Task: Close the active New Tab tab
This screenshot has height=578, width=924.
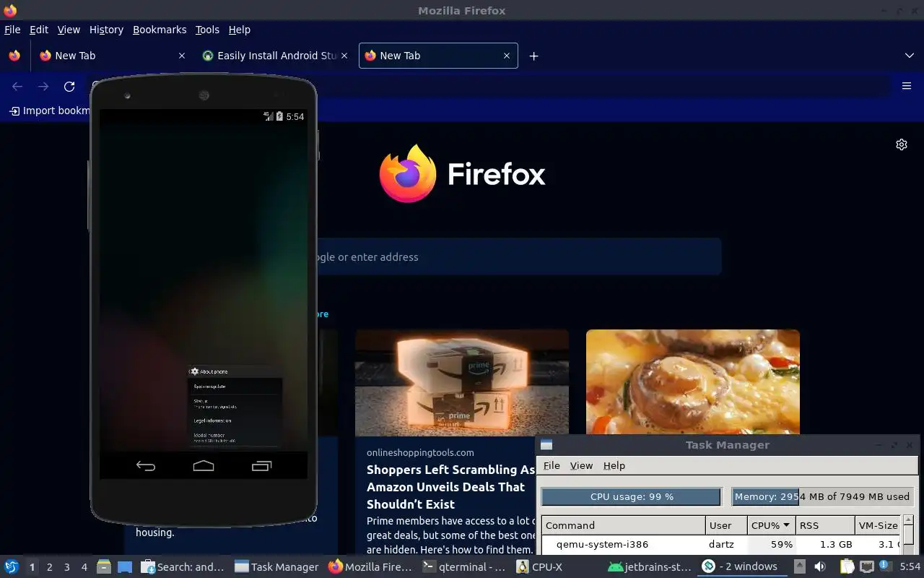Action: (x=507, y=56)
